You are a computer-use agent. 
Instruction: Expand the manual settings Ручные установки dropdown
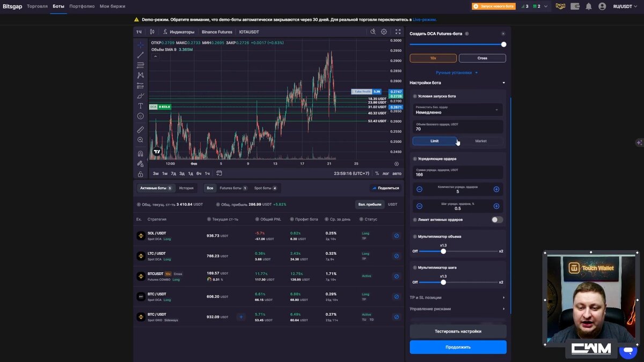click(457, 72)
